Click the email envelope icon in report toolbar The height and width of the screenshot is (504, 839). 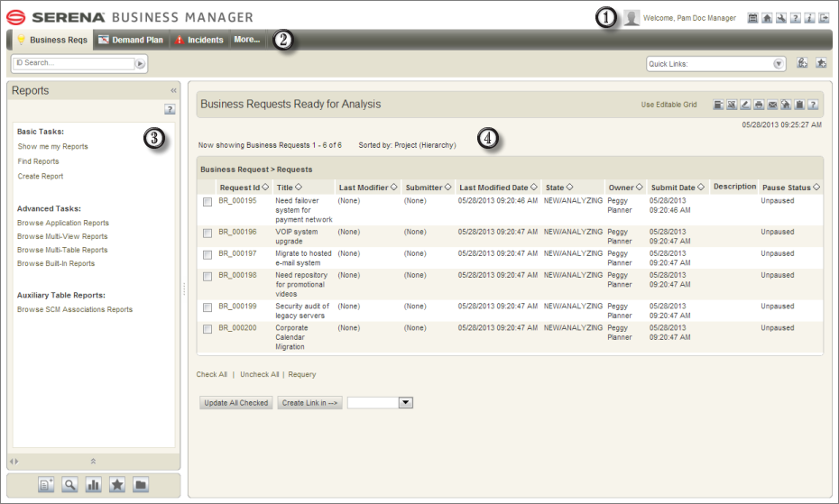pos(772,105)
